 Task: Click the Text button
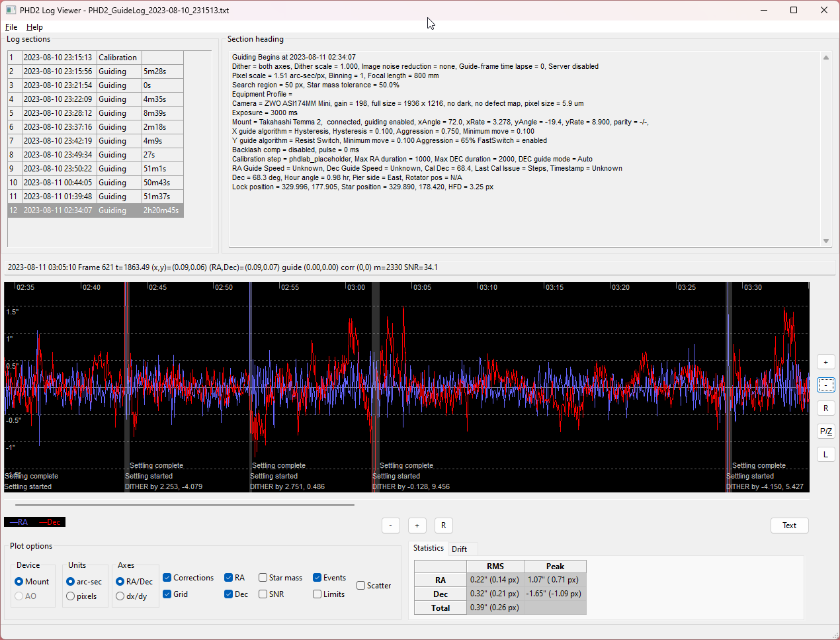tap(789, 526)
